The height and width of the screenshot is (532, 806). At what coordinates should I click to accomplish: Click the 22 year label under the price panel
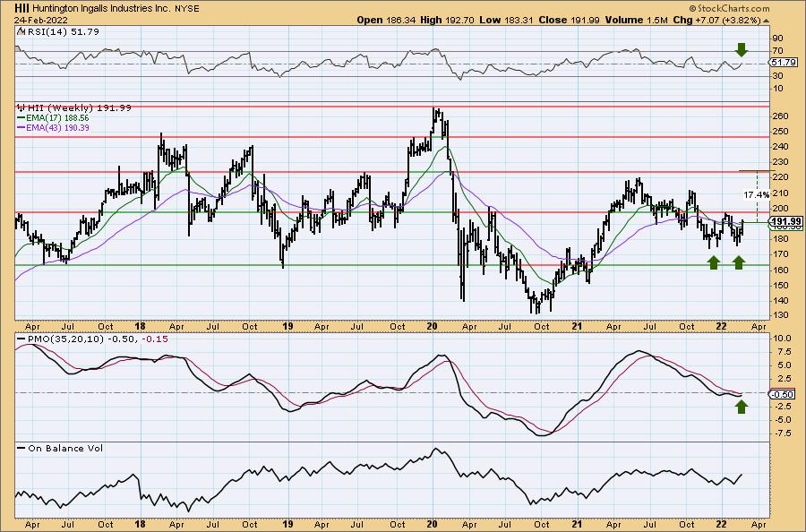(x=721, y=326)
